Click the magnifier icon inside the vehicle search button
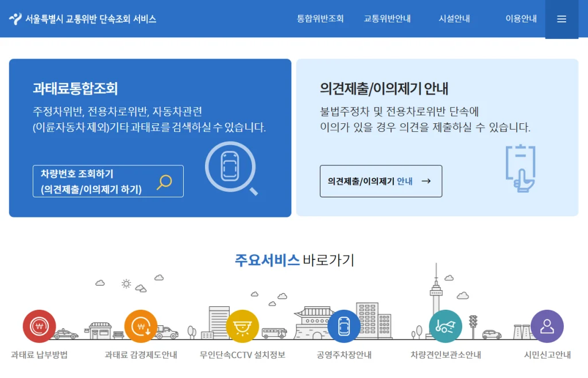The height and width of the screenshot is (378, 588). point(164,181)
